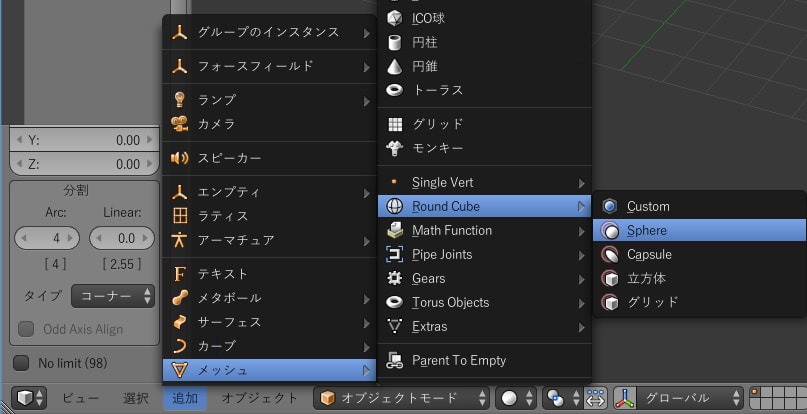Image resolution: width=807 pixels, height=414 pixels.
Task: Click the Linear value field
Action: pos(122,238)
